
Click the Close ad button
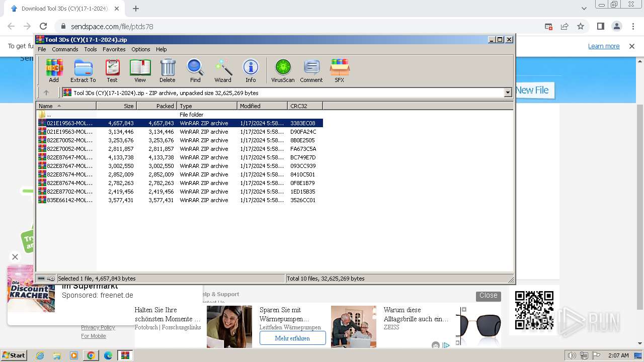pyautogui.click(x=488, y=296)
